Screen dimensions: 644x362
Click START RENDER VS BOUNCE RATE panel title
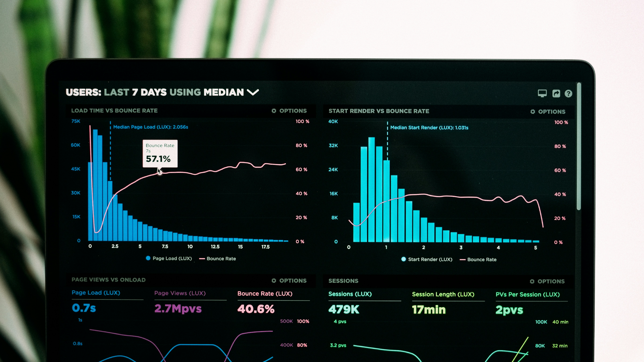pos(379,111)
